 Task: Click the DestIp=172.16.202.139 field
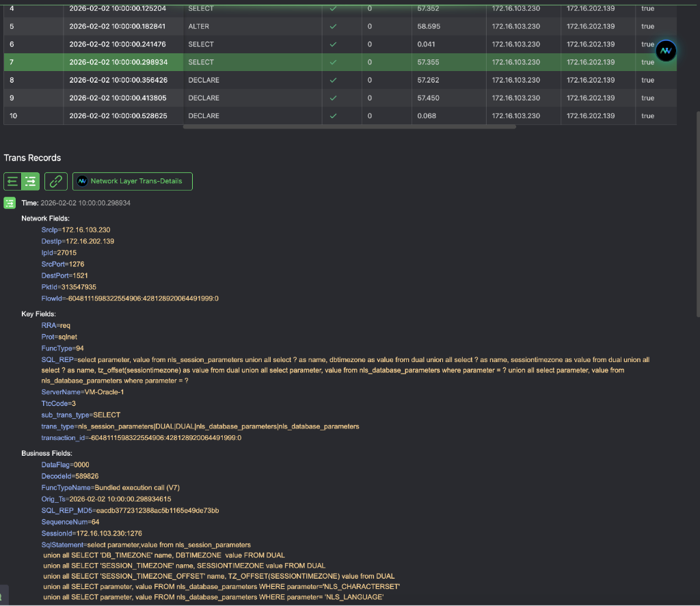tap(78, 241)
